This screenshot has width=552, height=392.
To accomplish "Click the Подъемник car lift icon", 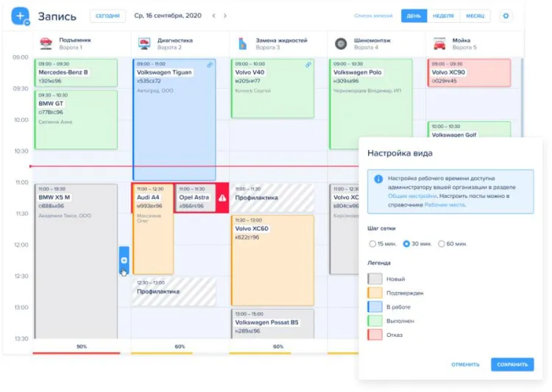I will tap(46, 43).
